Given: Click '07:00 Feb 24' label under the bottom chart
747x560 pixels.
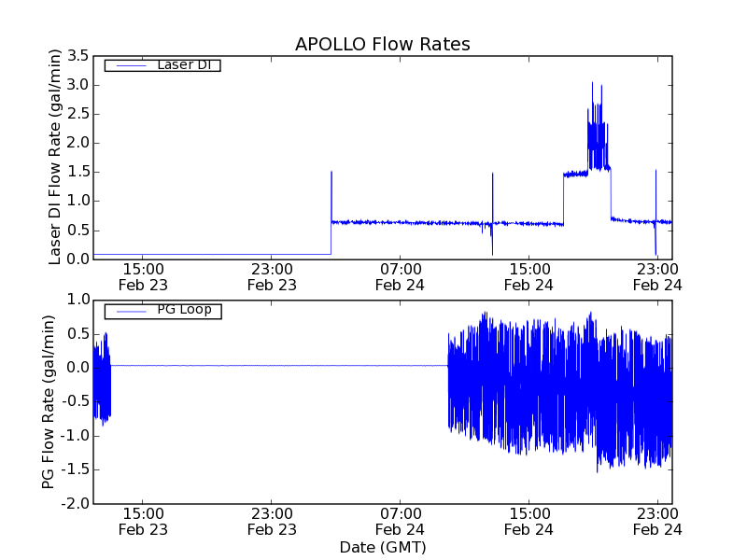Looking at the screenshot, I should (401, 522).
